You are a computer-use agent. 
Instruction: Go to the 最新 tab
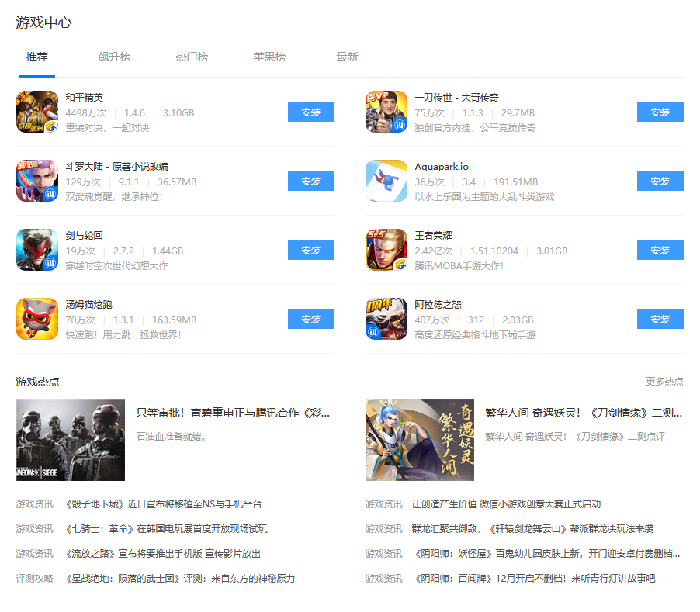347,57
